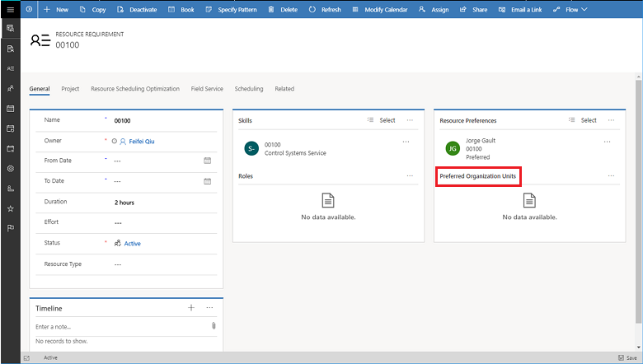
Task: Open the From Date calendar picker
Action: (207, 160)
